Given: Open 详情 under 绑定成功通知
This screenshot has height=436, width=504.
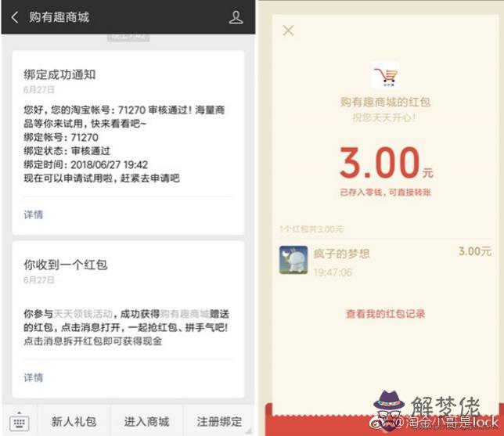Looking at the screenshot, I should click(x=33, y=214).
